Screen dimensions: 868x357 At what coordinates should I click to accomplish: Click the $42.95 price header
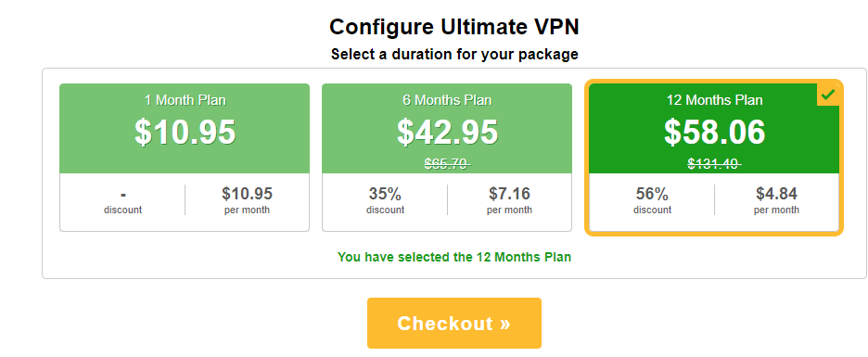click(447, 132)
